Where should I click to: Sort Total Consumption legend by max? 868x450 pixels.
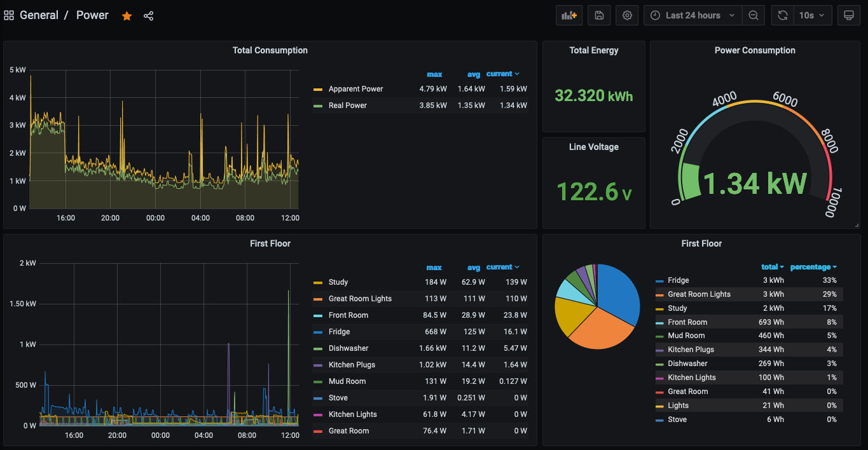pyautogui.click(x=434, y=74)
